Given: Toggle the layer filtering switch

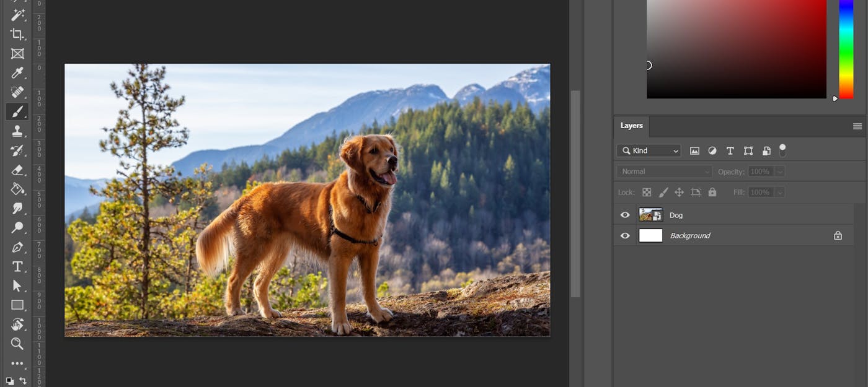Looking at the screenshot, I should 782,150.
